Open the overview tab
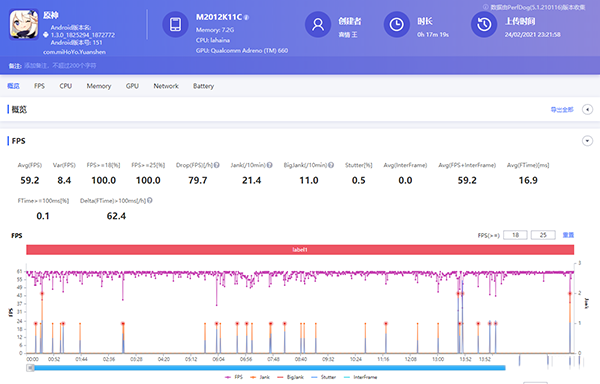The image size is (600, 384). 13,86
